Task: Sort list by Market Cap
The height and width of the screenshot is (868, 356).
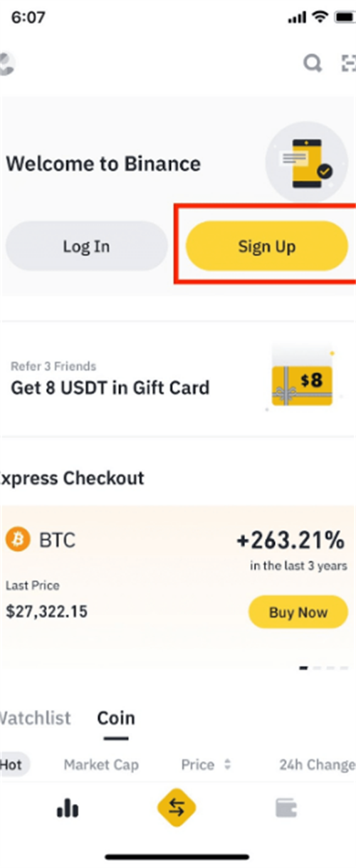Action: (101, 765)
